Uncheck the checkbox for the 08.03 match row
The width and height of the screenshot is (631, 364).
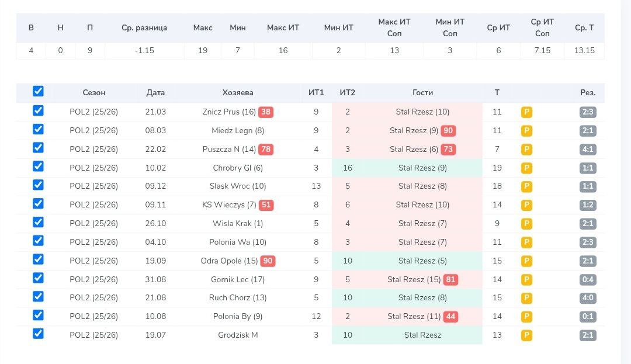pyautogui.click(x=38, y=129)
